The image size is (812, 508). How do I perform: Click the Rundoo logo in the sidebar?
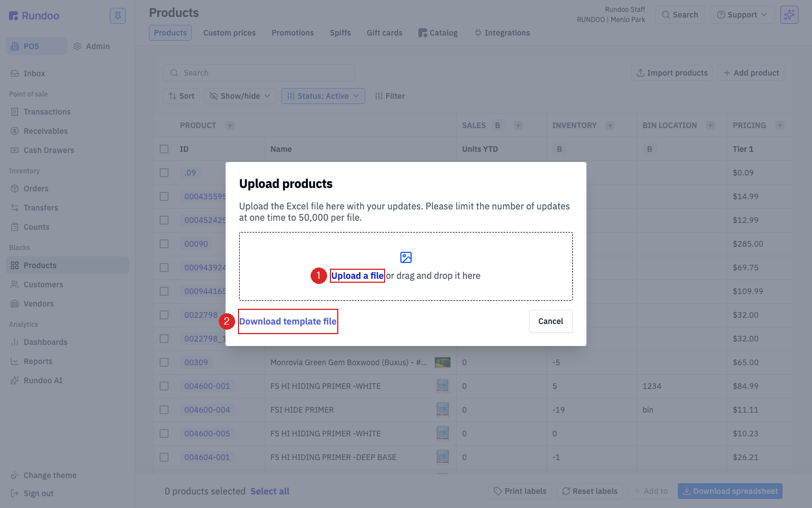pyautogui.click(x=34, y=16)
